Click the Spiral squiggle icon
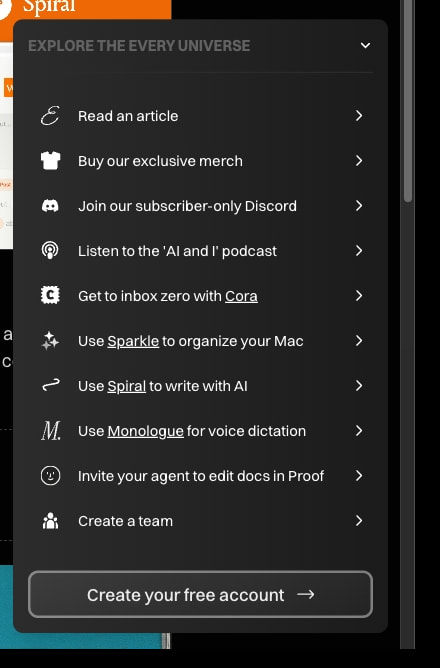This screenshot has height=668, width=440. 50,386
